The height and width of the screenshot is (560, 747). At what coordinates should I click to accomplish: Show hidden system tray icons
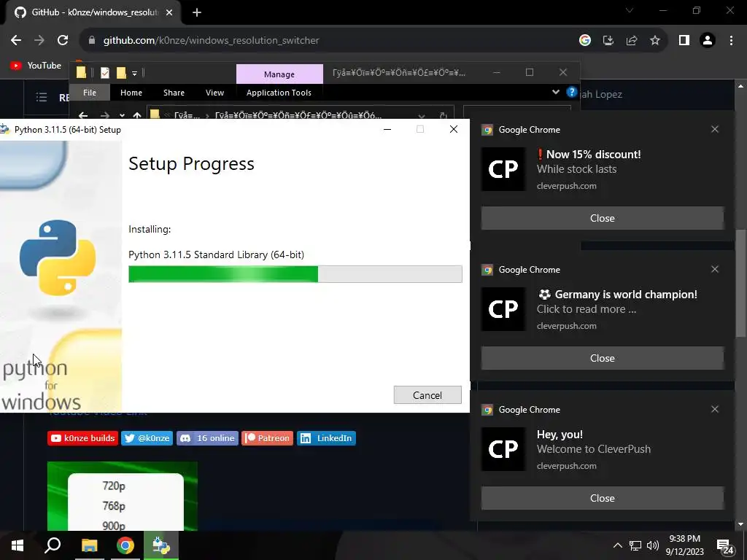(617, 545)
